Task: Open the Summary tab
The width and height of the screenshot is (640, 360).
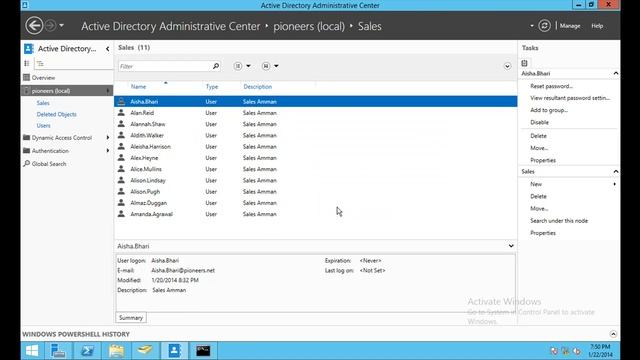Action: [x=131, y=318]
